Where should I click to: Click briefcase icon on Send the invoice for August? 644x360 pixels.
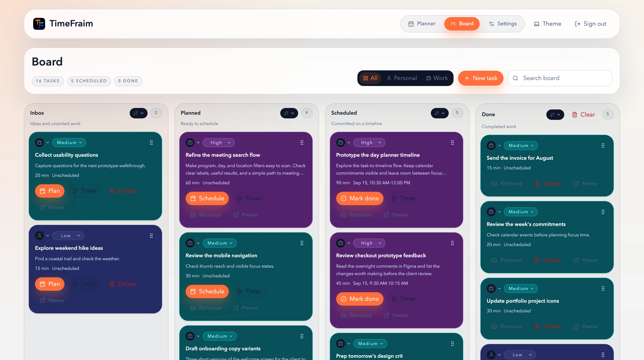point(491,146)
